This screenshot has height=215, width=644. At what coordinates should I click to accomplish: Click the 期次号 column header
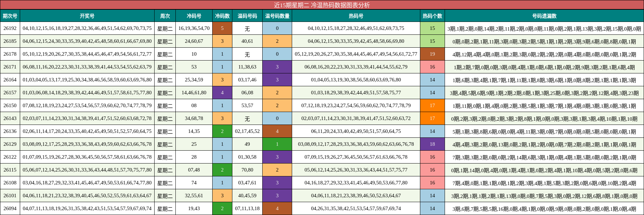[10, 16]
